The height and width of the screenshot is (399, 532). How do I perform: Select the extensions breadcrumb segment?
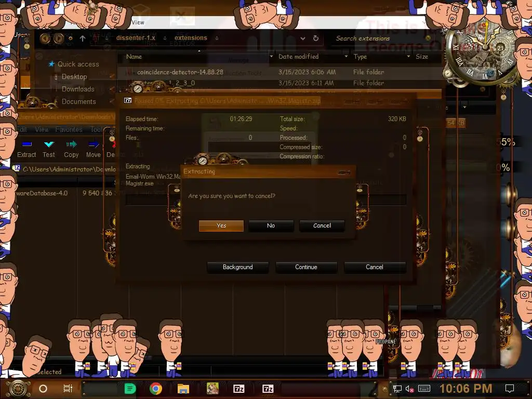click(191, 37)
